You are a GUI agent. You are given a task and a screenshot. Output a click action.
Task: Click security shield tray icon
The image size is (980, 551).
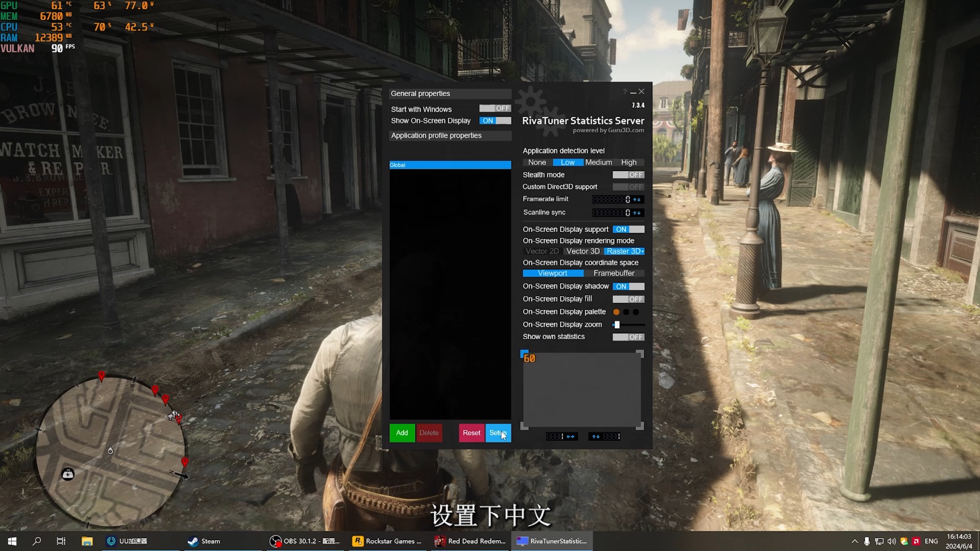click(904, 541)
